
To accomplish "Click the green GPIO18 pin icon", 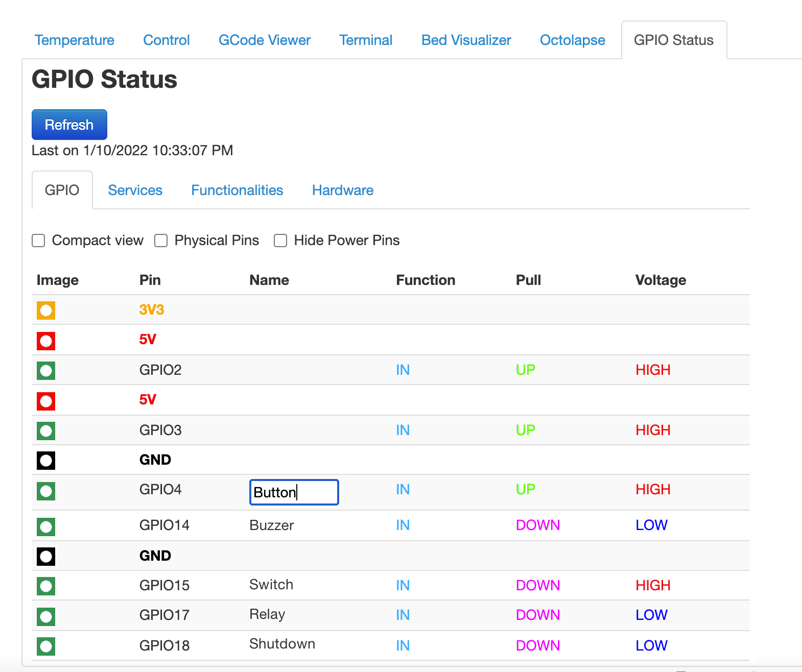I will (x=46, y=646).
